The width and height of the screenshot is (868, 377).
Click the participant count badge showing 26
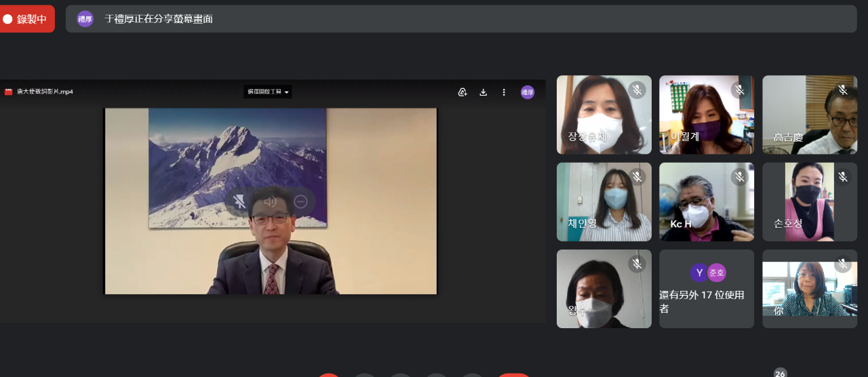pyautogui.click(x=781, y=374)
